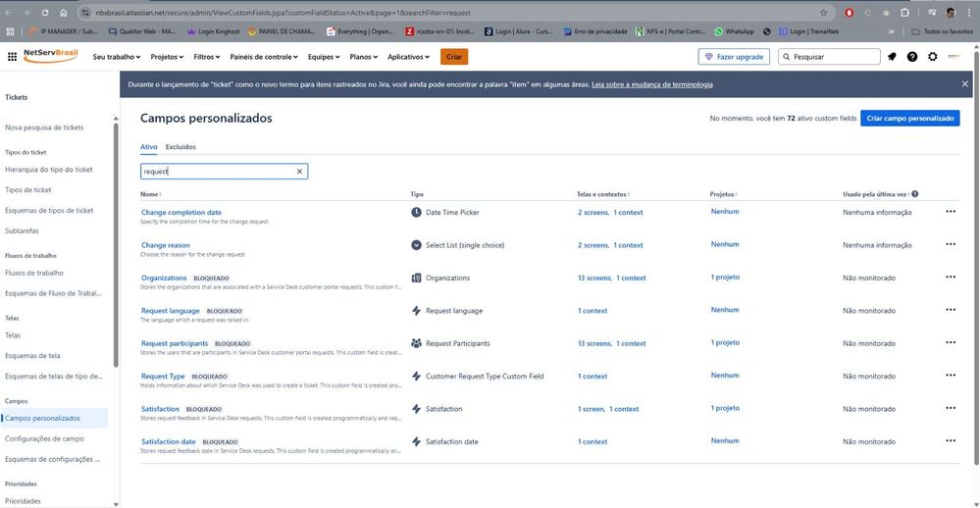
Task: Open actions menu for Request language
Action: pyautogui.click(x=951, y=310)
